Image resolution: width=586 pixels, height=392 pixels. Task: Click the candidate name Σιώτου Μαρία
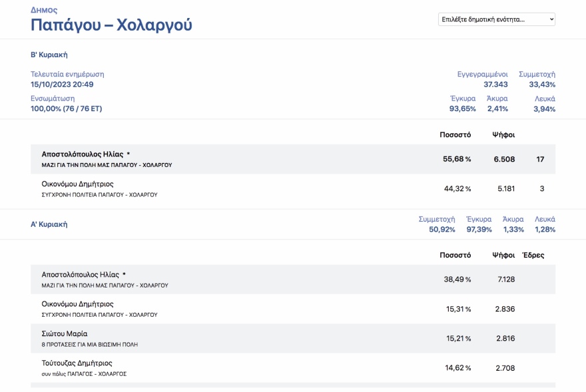(65, 333)
